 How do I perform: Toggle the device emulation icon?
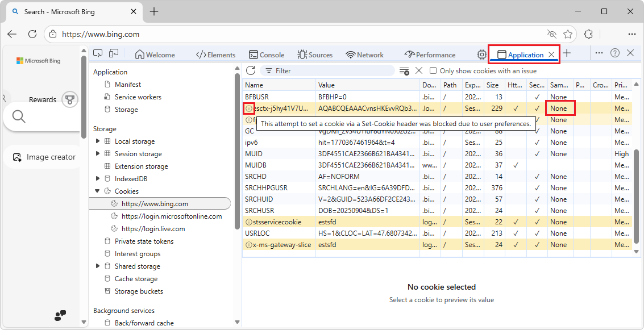click(x=114, y=52)
